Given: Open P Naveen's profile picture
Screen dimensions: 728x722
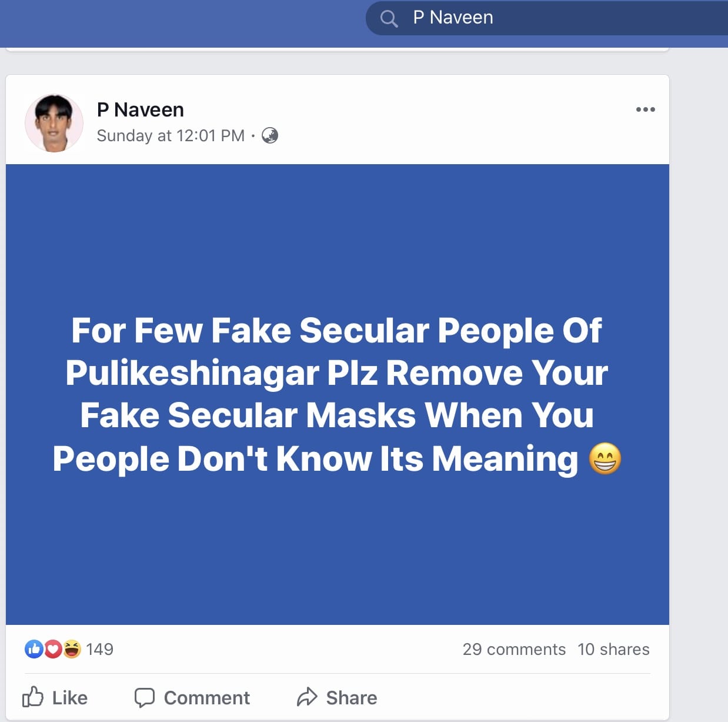Looking at the screenshot, I should pyautogui.click(x=54, y=124).
